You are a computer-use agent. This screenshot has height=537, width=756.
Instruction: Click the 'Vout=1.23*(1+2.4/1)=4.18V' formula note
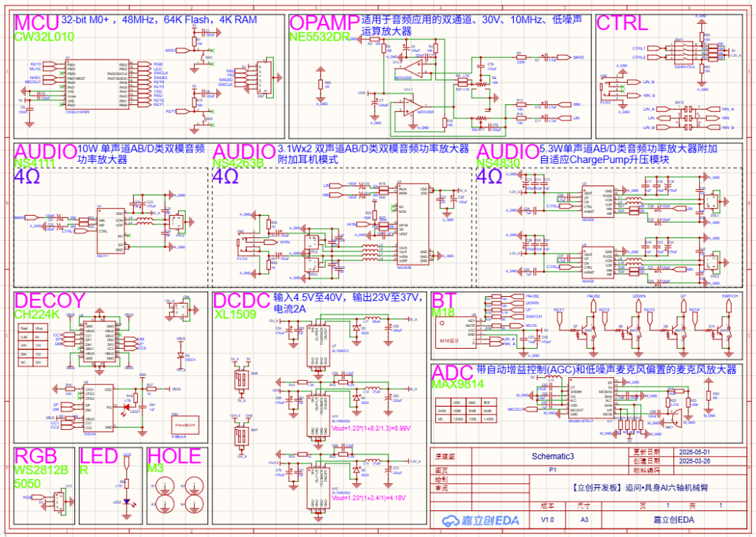pos(369,498)
